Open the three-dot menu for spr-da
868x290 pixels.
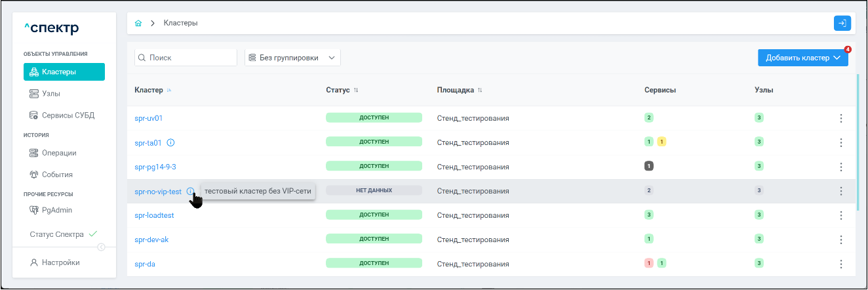840,264
